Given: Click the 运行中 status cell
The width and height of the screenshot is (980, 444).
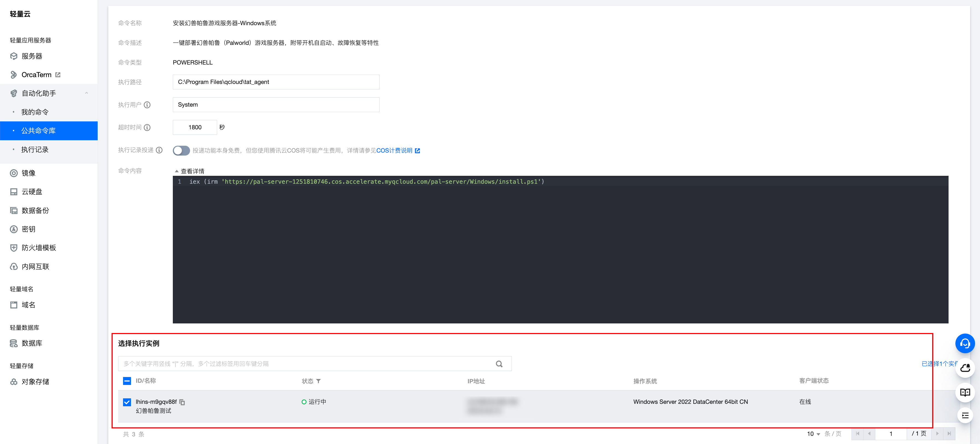Looking at the screenshot, I should click(x=314, y=402).
